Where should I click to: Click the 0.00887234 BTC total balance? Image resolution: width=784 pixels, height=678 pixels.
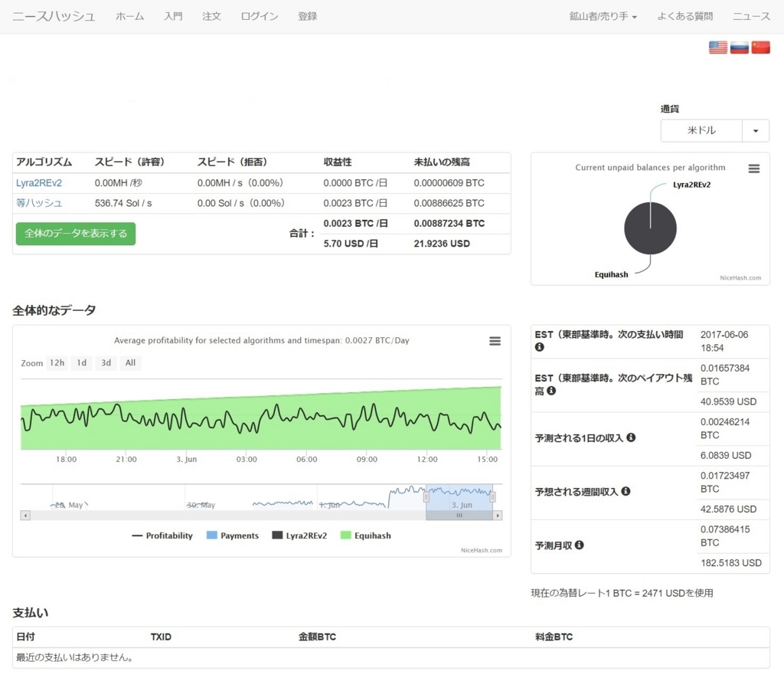449,224
